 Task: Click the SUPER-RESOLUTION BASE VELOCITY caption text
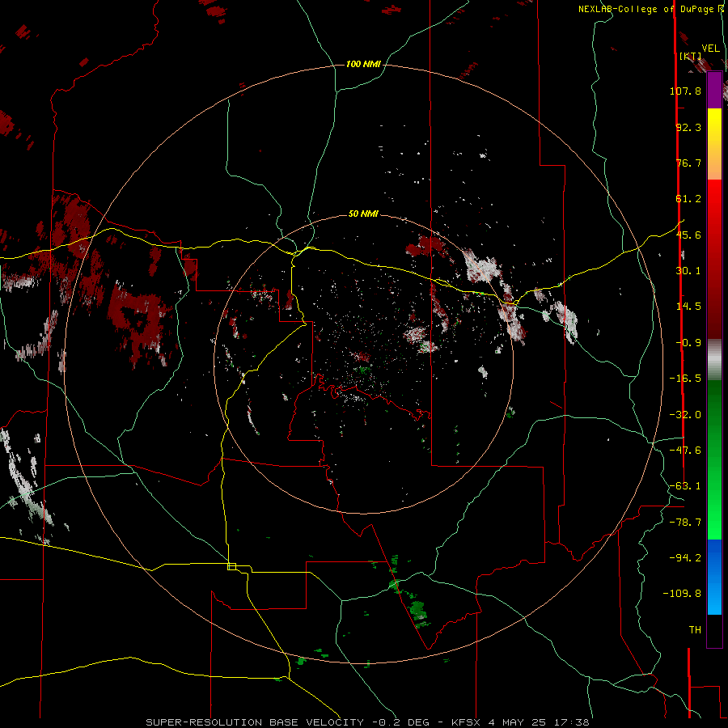pyautogui.click(x=255, y=722)
